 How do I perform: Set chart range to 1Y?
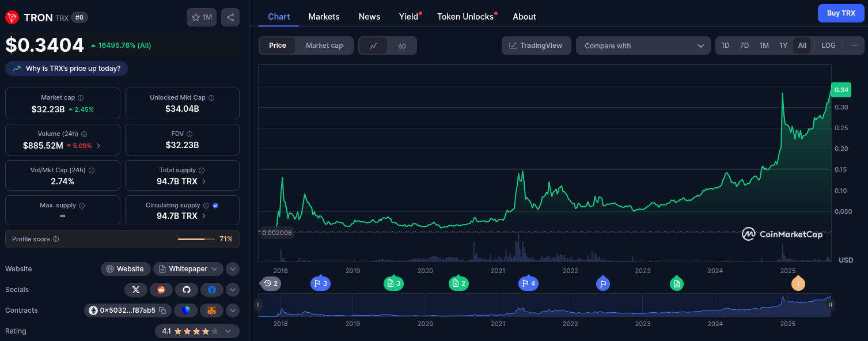pos(783,46)
